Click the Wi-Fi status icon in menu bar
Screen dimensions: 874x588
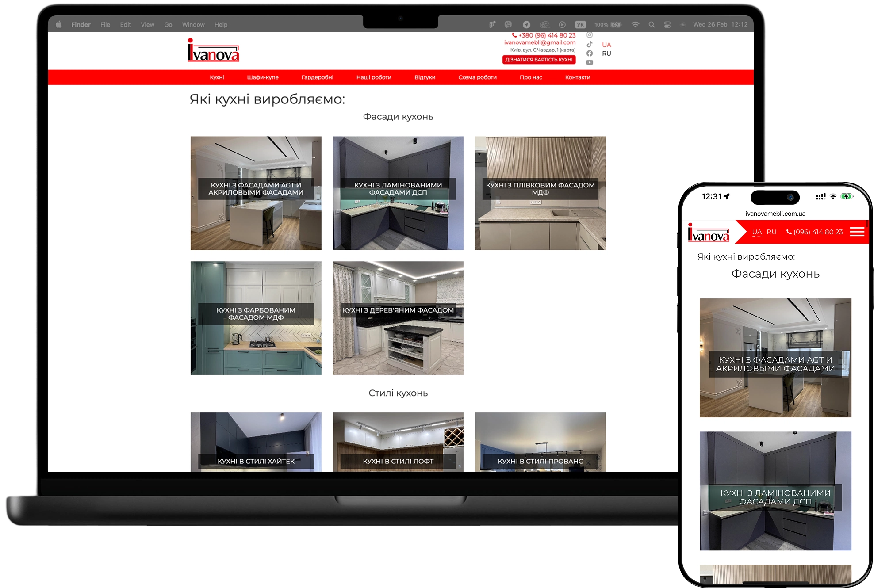pyautogui.click(x=635, y=25)
